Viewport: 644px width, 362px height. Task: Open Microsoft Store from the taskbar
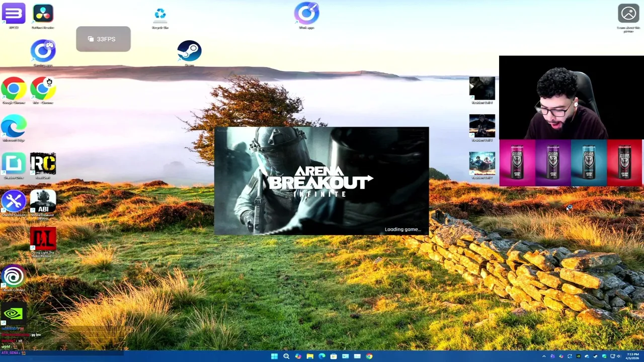(334, 356)
